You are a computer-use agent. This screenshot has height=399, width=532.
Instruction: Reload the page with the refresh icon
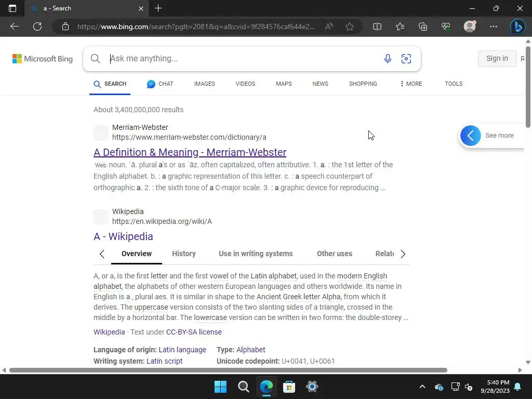point(37,26)
